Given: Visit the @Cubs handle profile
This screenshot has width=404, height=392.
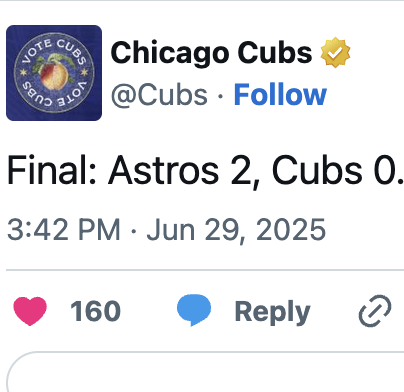Looking at the screenshot, I should pyautogui.click(x=159, y=95).
